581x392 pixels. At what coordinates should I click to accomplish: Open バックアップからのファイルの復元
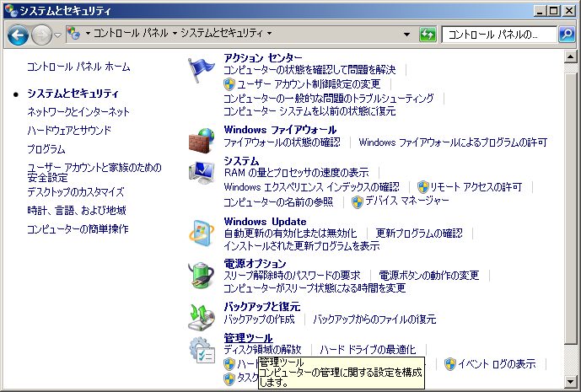pos(374,319)
